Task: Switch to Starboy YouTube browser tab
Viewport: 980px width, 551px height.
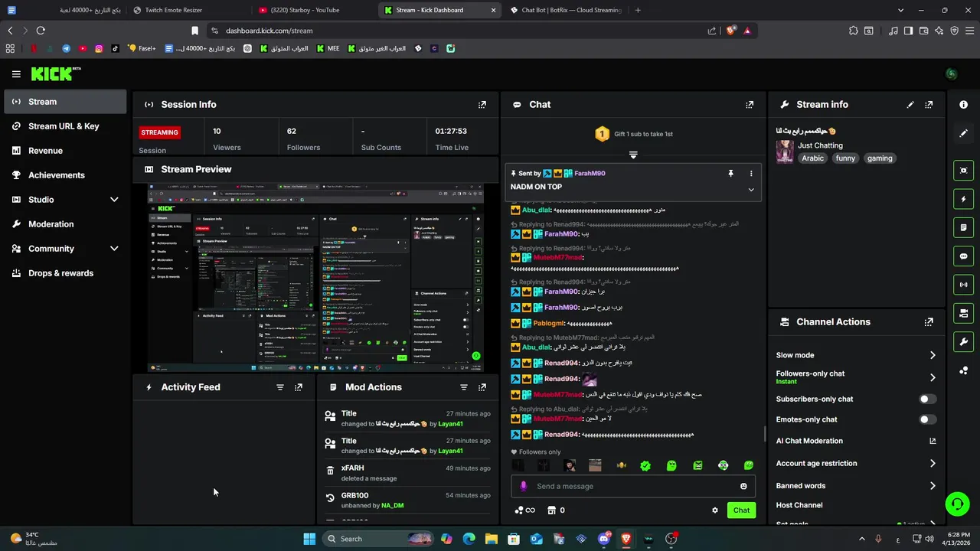Action: point(312,10)
